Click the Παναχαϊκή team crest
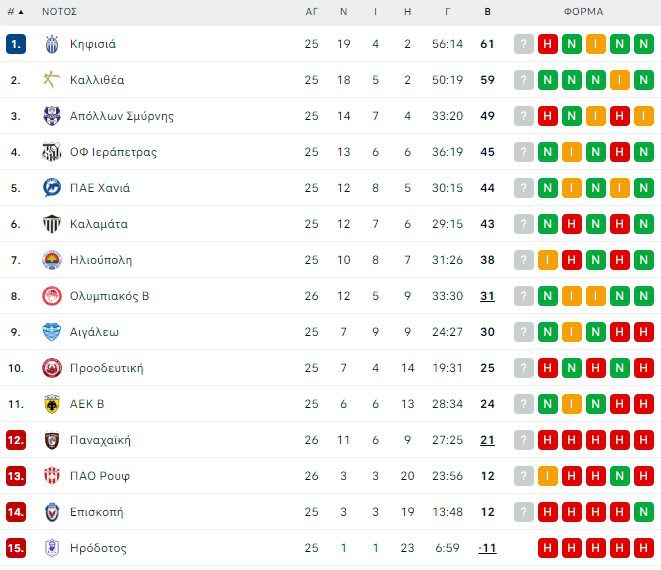This screenshot has width=661, height=570. pos(52,440)
